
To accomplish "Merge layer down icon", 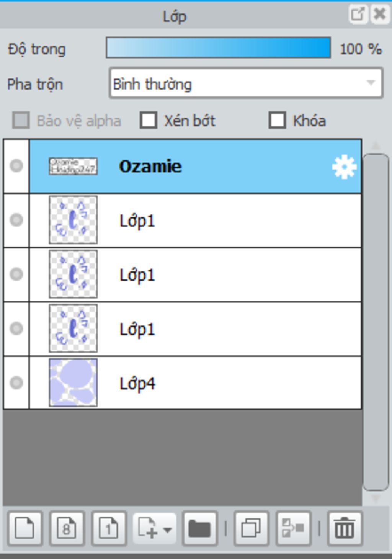I will 293,528.
